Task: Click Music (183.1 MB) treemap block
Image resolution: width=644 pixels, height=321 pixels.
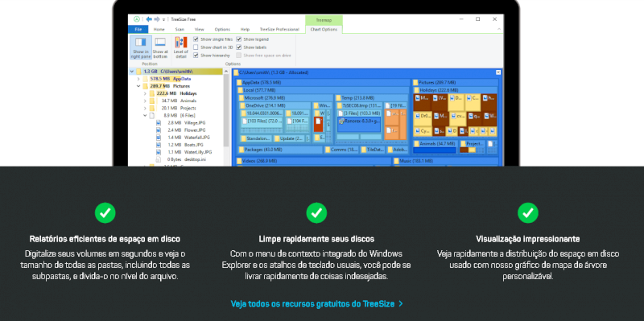Action: 446,162
